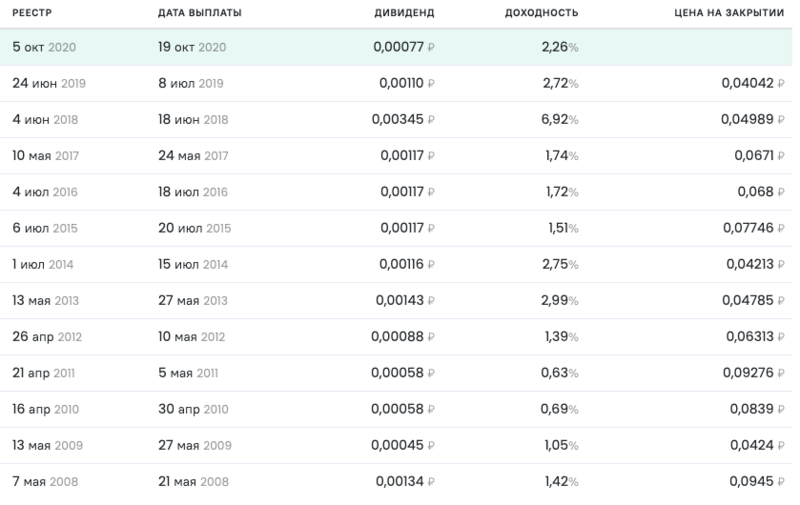Click the closing price 0,0945 ₽
The height and width of the screenshot is (505, 800).
click(757, 482)
